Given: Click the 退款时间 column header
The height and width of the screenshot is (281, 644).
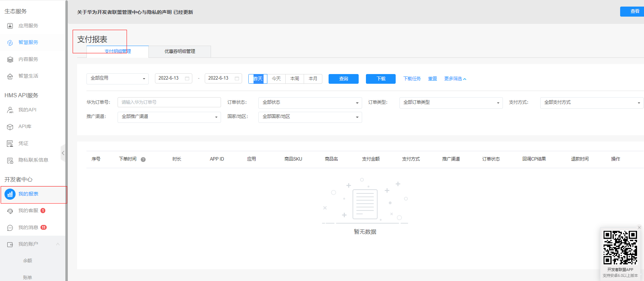Looking at the screenshot, I should point(580,159).
